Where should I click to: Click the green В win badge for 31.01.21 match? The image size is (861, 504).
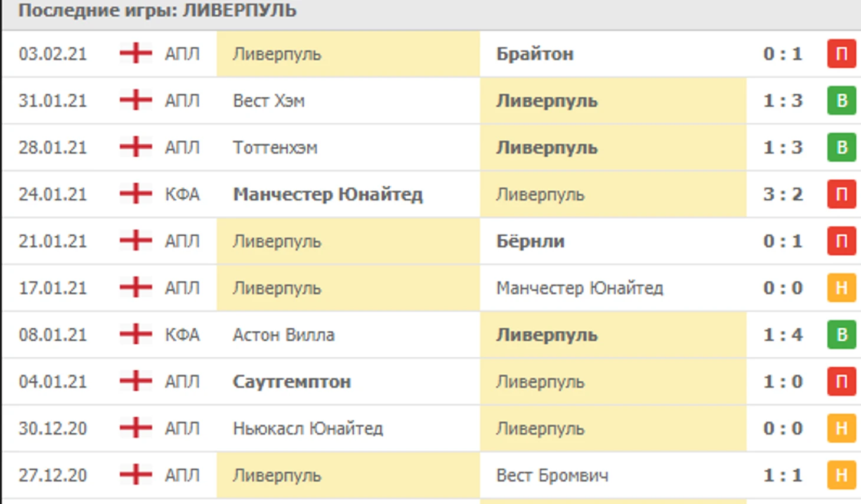842,100
